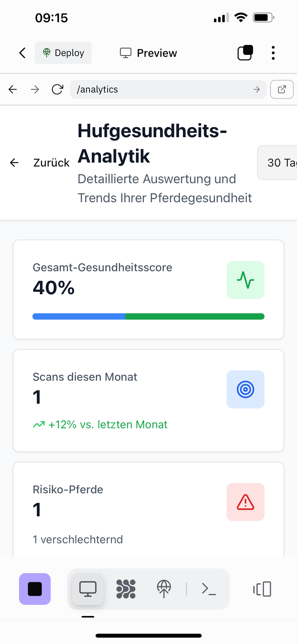Open the three-dot more options menu
This screenshot has height=644, width=297.
273,53
